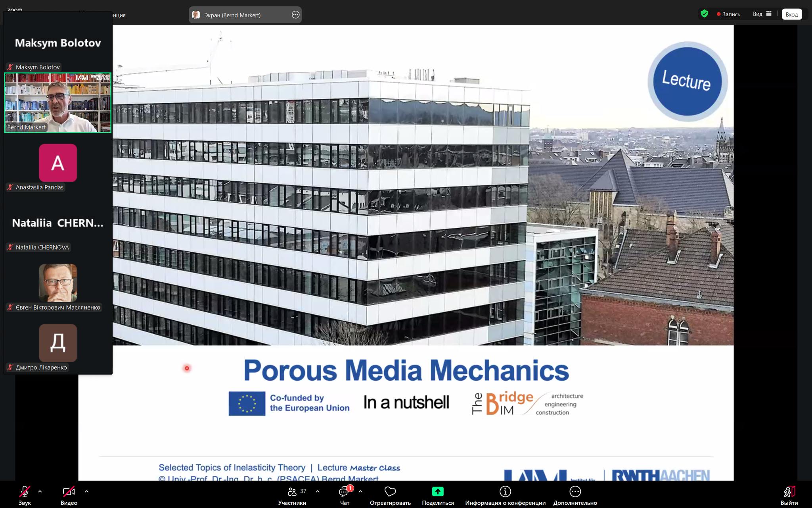Open the More options ellipsis icon

click(575, 492)
